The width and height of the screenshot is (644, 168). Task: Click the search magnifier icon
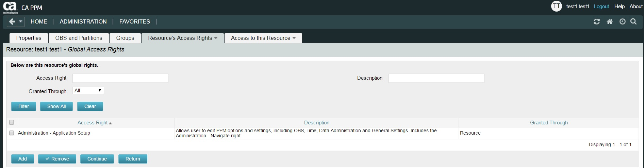pos(633,22)
